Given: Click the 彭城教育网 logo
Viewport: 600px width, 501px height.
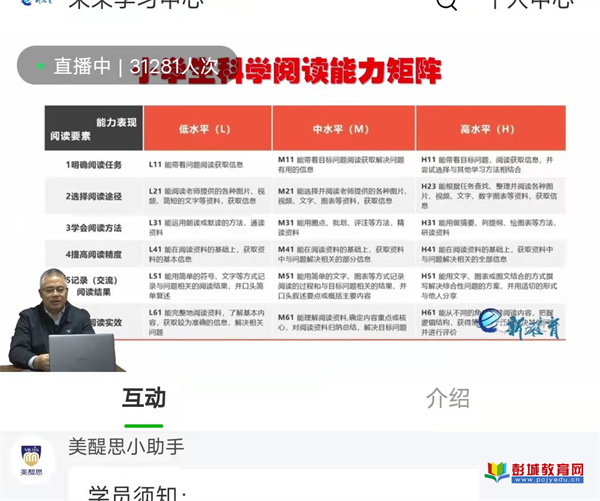Looking at the screenshot, I should point(534,472).
